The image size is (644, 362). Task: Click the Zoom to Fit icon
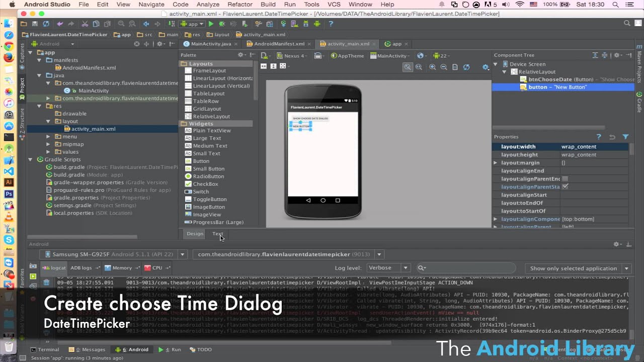tap(408, 67)
